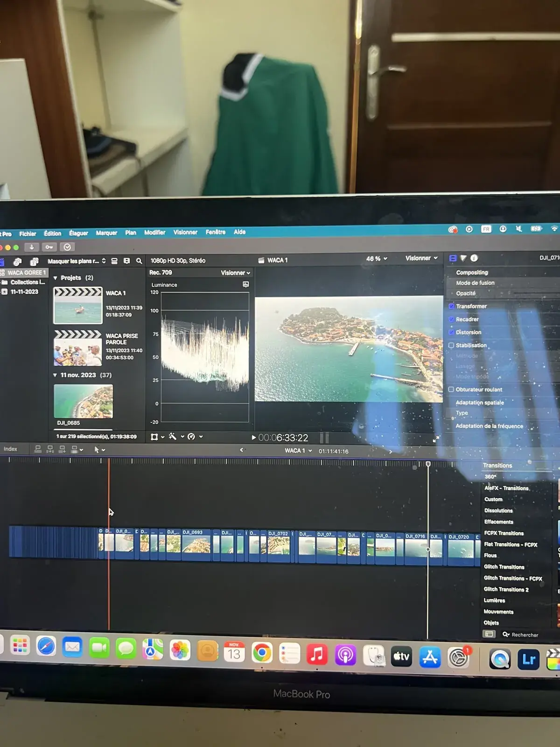
Task: Toggle the Recadrer checkbox
Action: [451, 319]
